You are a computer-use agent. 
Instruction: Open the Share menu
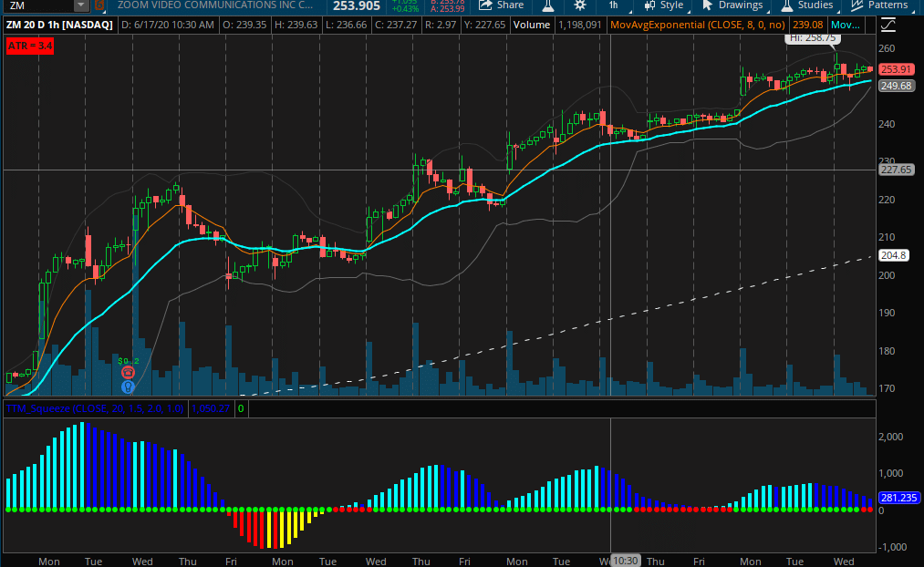(x=501, y=5)
